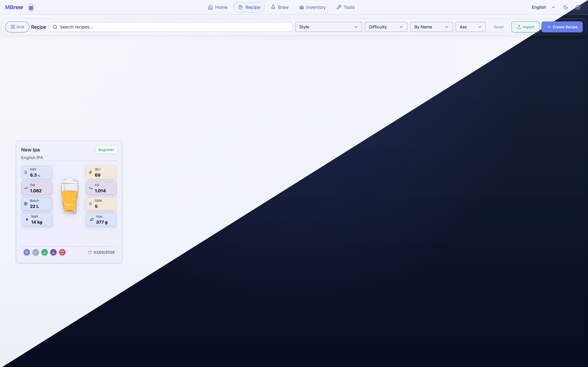Image resolution: width=588 pixels, height=367 pixels.
Task: Click the green download icon on card
Action: (45, 252)
